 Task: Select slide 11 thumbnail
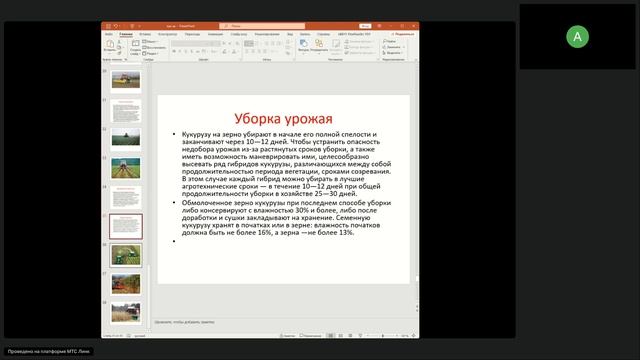tap(126, 110)
